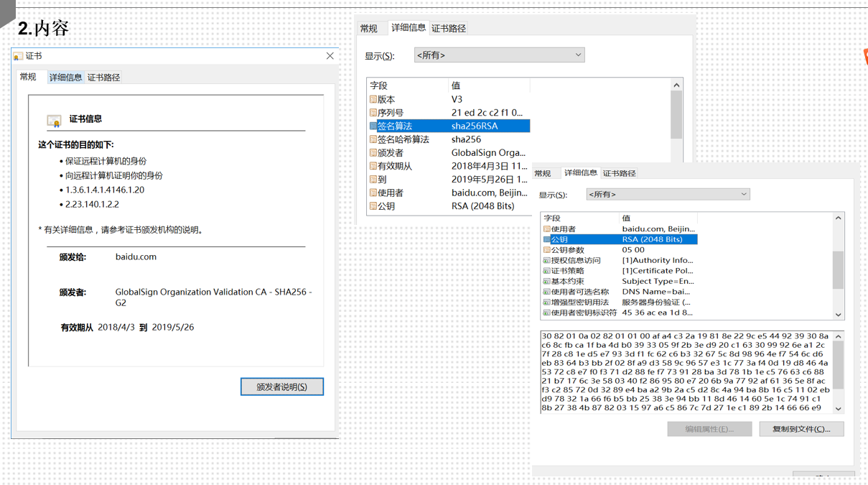The height and width of the screenshot is (485, 868).
Task: Select the 增强型密钥用法 extension icon
Action: pyautogui.click(x=547, y=302)
